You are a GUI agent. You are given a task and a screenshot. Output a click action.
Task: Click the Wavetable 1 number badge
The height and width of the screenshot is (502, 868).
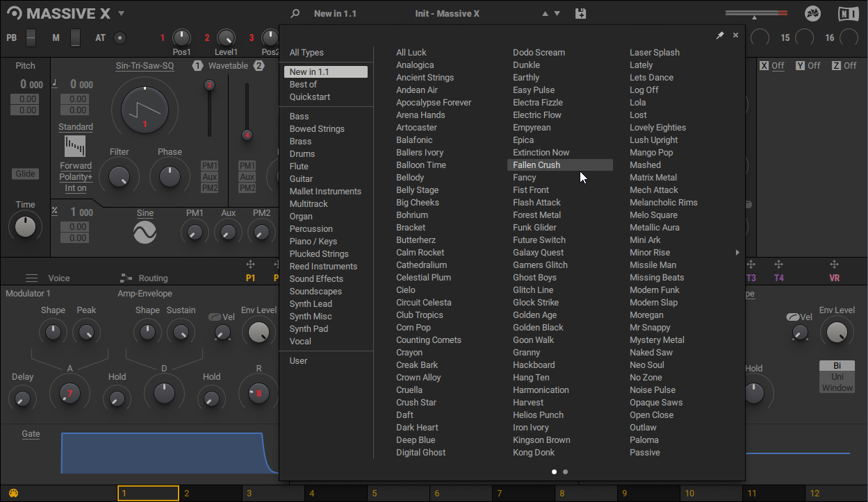[x=197, y=66]
